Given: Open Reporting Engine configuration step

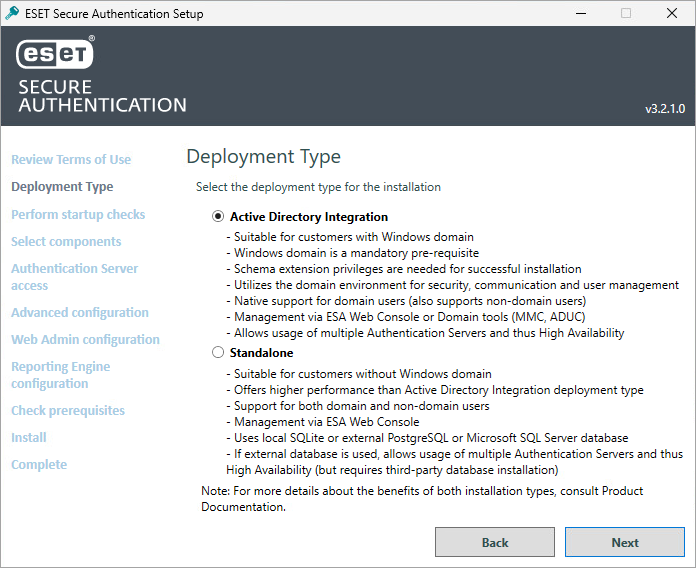Looking at the screenshot, I should point(61,375).
